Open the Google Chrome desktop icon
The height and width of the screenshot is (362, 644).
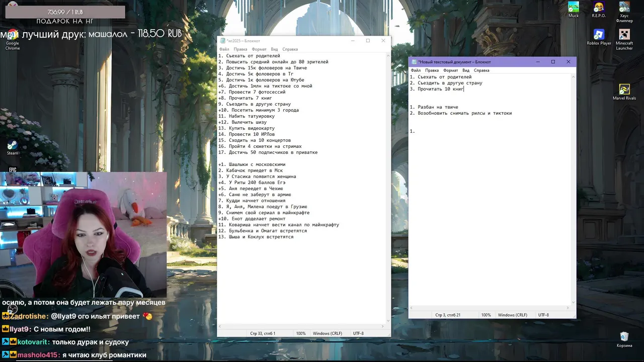[x=13, y=40]
